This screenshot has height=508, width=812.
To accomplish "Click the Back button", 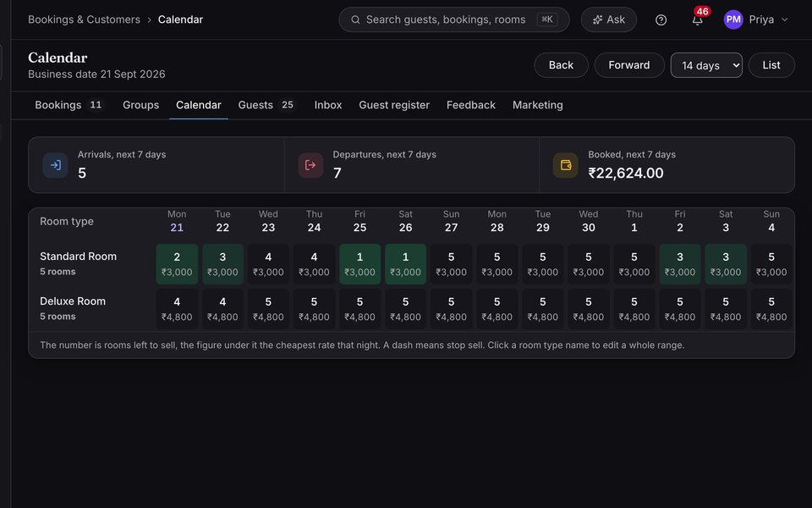I will [561, 65].
